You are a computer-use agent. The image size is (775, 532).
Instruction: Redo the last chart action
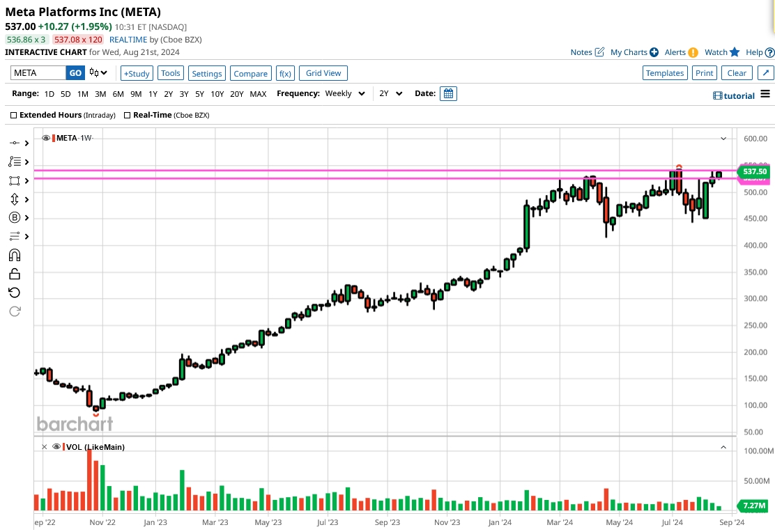point(15,311)
